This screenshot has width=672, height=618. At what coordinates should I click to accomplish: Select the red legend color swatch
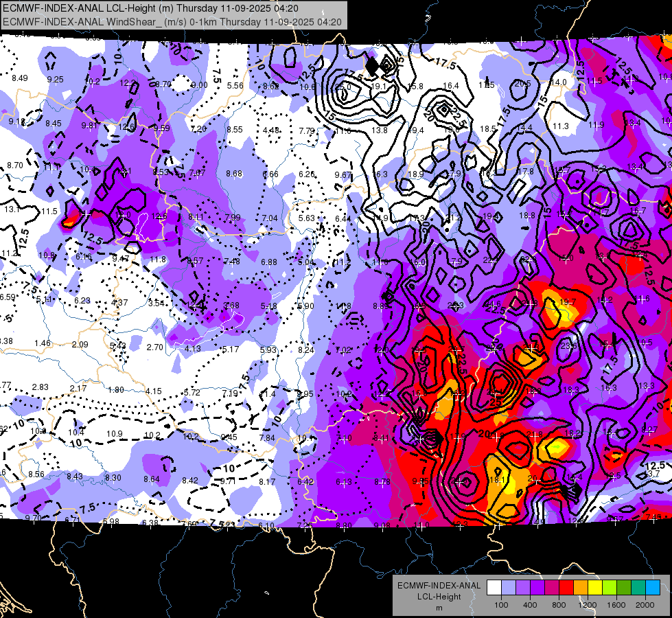click(566, 588)
